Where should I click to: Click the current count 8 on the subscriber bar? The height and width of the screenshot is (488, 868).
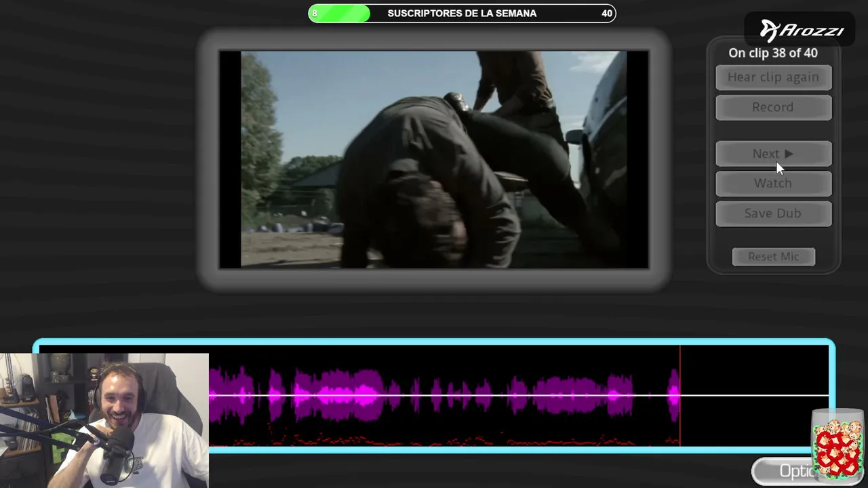[315, 14]
